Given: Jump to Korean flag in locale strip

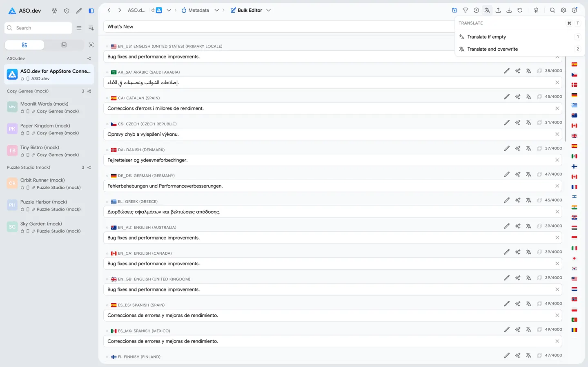Looking at the screenshot, I should [x=575, y=269].
